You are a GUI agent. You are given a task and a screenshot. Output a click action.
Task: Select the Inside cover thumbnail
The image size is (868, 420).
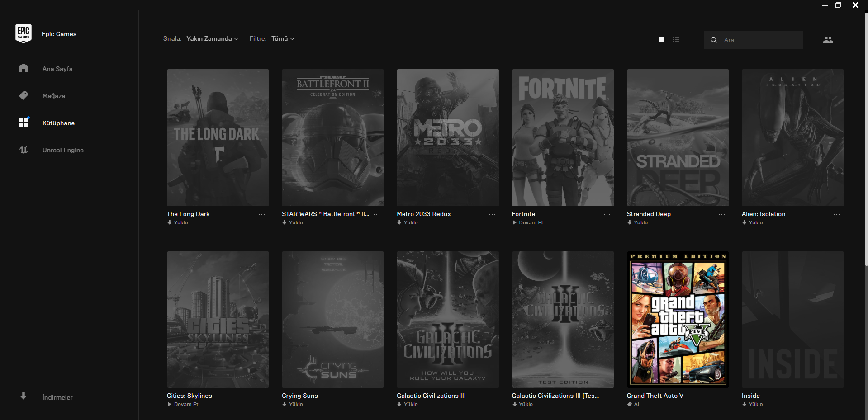(x=793, y=320)
